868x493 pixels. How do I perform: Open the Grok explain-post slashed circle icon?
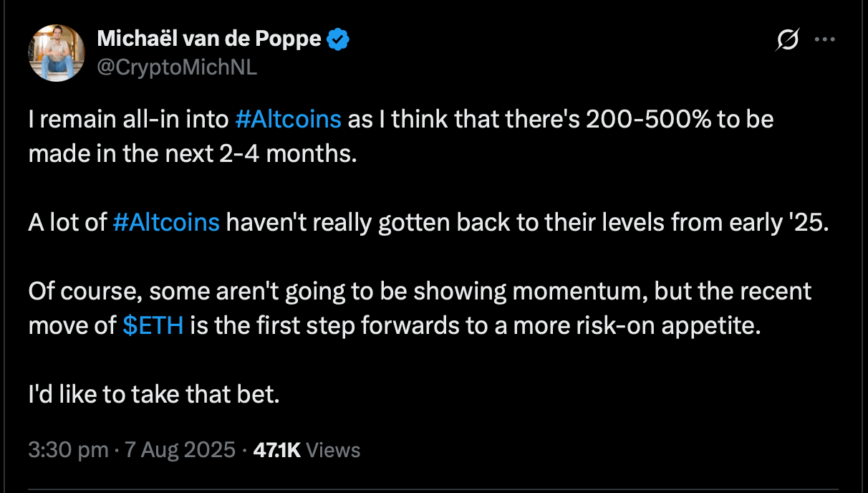787,41
